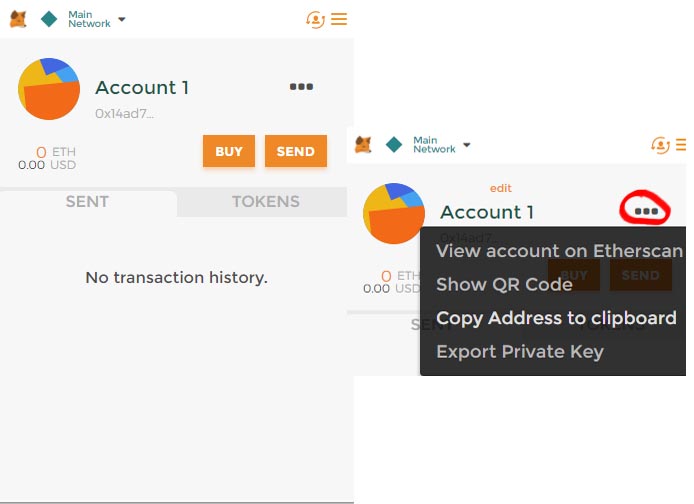Click the 0x14ad7... address in left panel
694x504 pixels.
pos(124,114)
